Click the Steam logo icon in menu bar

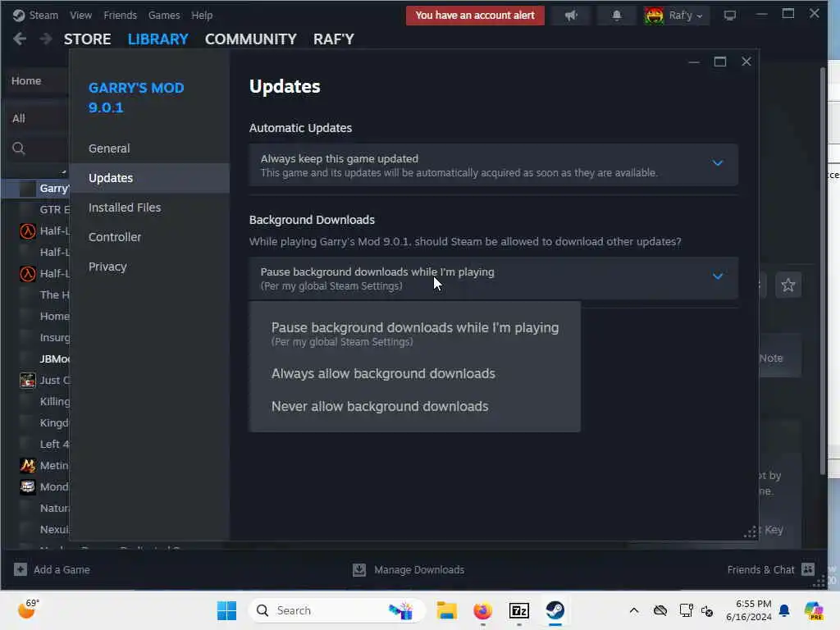[19, 15]
